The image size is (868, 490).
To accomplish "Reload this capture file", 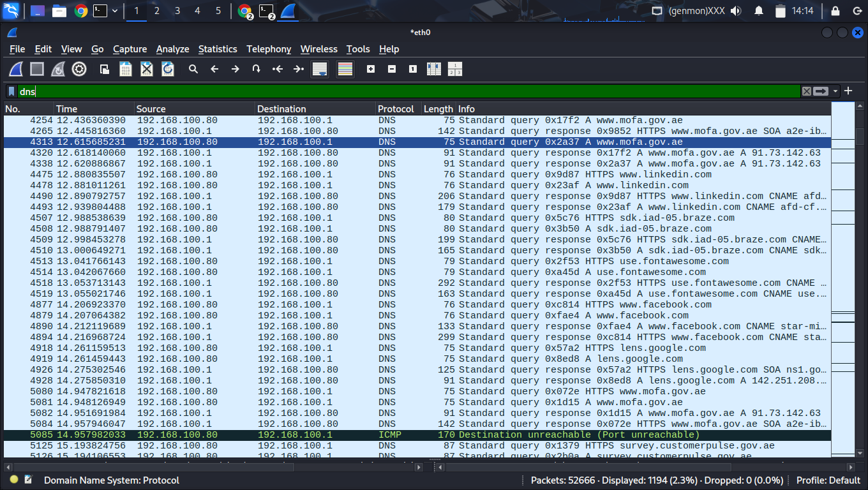I will point(168,69).
